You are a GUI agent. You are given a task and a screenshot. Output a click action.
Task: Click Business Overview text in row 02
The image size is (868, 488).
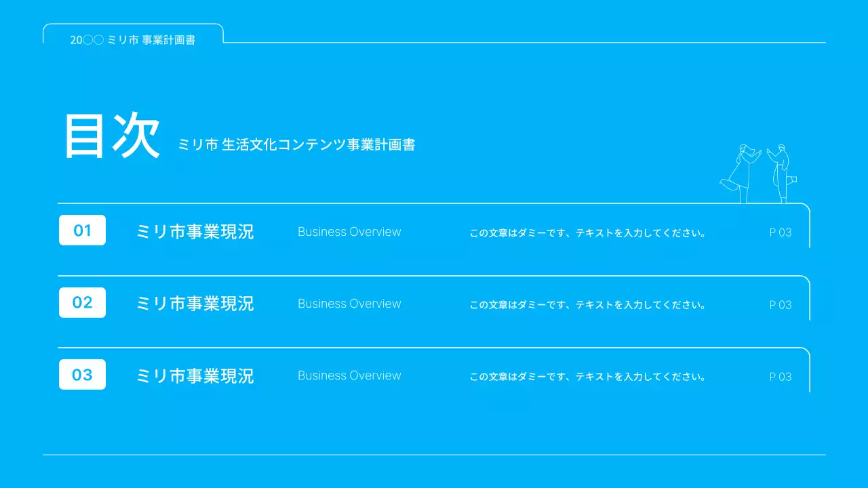click(349, 304)
